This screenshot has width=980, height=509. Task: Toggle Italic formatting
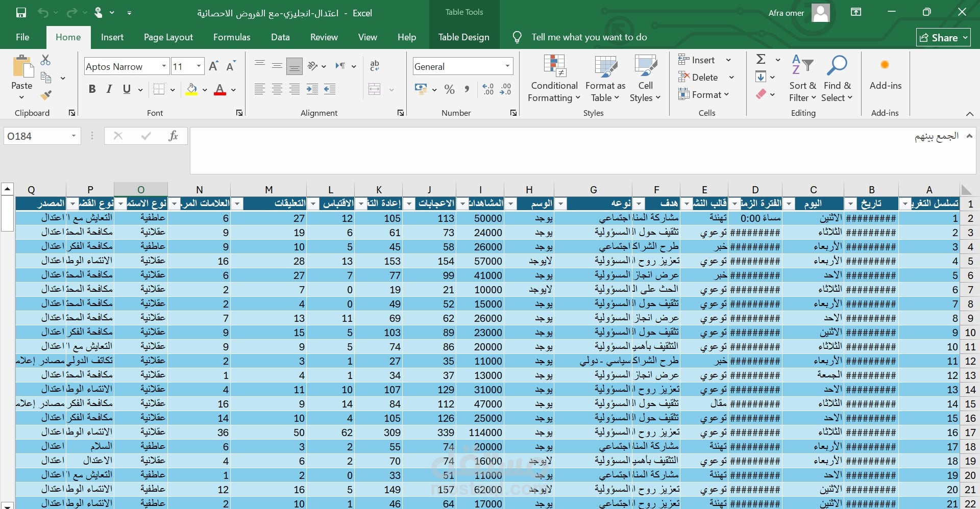(x=109, y=89)
